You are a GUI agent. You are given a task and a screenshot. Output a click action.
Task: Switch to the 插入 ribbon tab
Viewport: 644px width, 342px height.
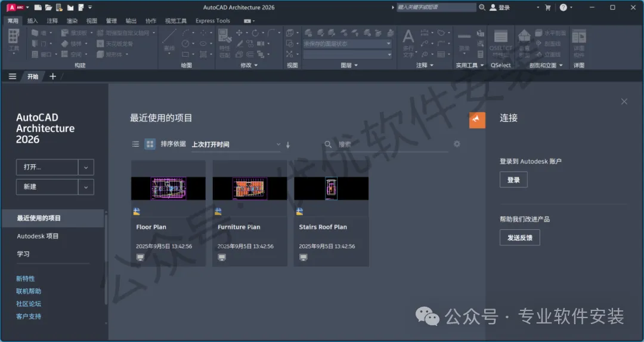click(x=32, y=20)
